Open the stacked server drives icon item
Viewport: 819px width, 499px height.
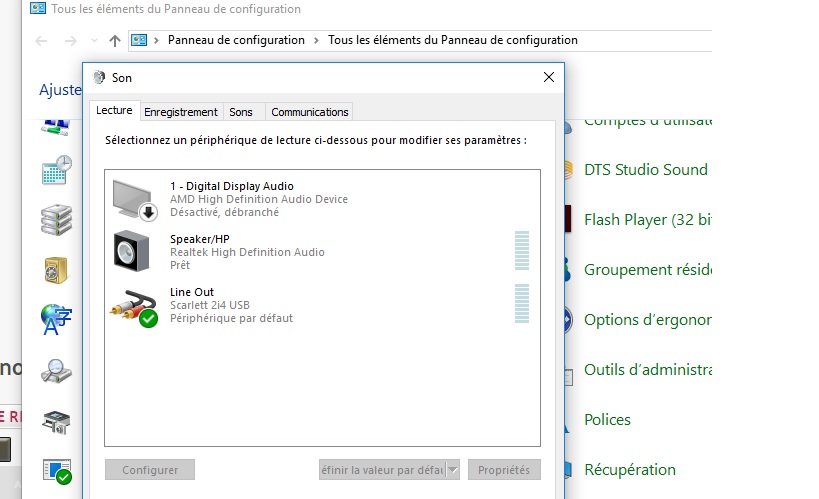tap(56, 220)
